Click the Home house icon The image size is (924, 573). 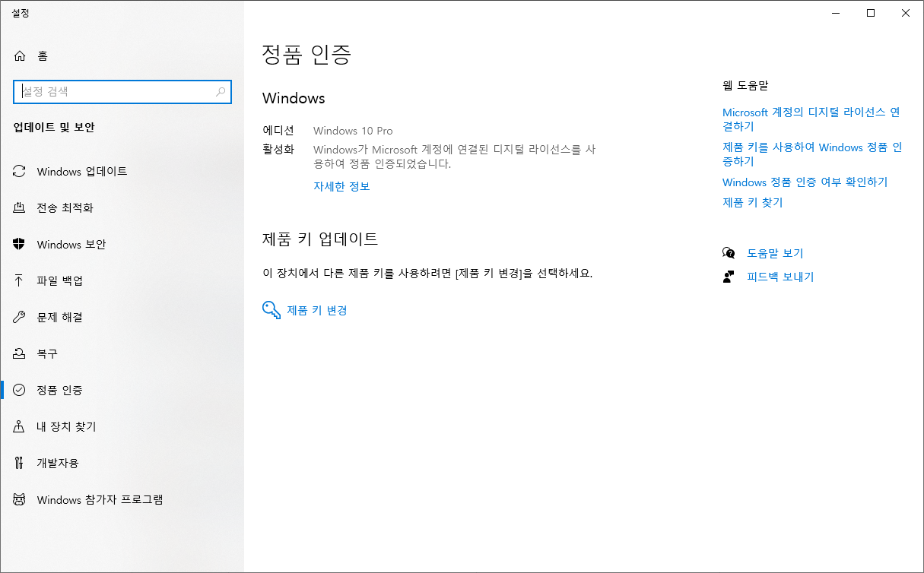point(20,55)
